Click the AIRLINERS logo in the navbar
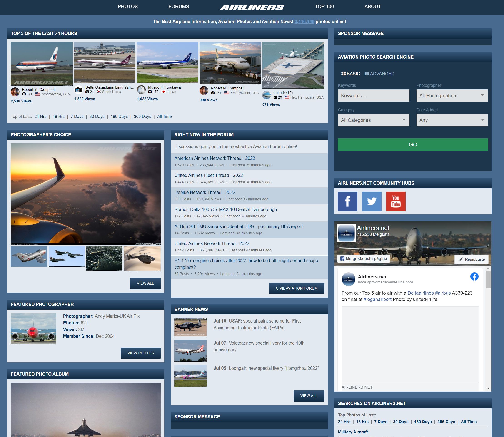The image size is (504, 437). (252, 7)
